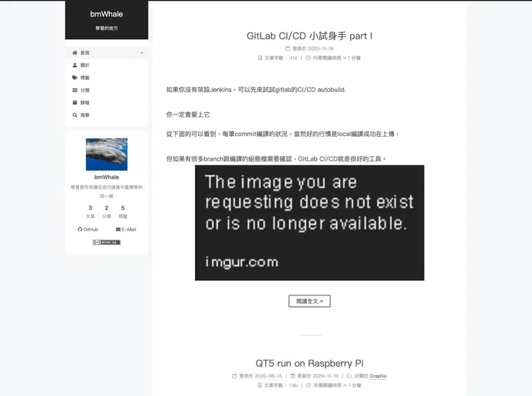This screenshot has width=532, height=396.
Task: Open the Graphic category link
Action: 378,376
